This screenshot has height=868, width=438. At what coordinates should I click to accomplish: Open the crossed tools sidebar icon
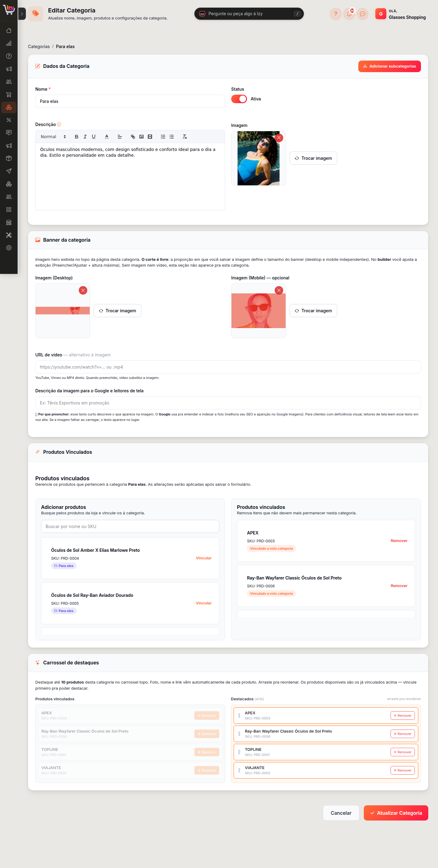tap(9, 235)
